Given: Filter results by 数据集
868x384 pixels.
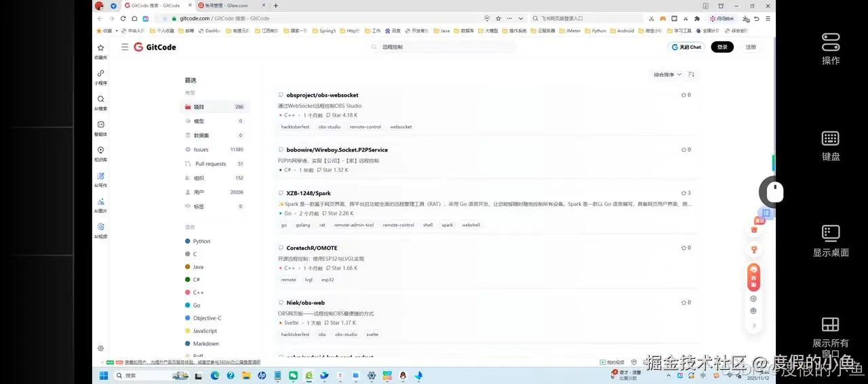Looking at the screenshot, I should [214, 135].
